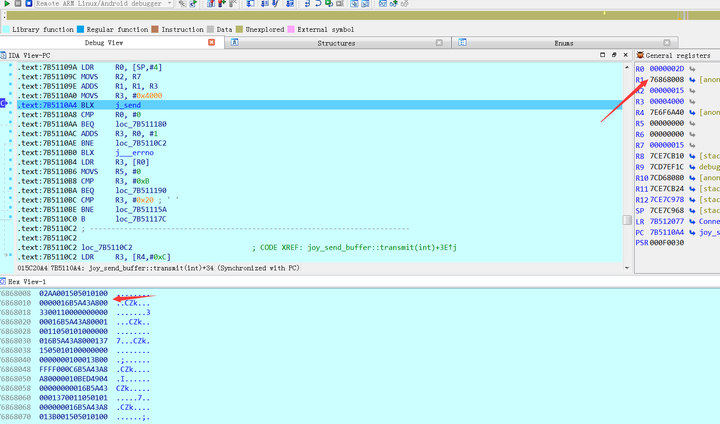This screenshot has width=720, height=424.
Task: Close the Debug View tab
Action: point(211,43)
